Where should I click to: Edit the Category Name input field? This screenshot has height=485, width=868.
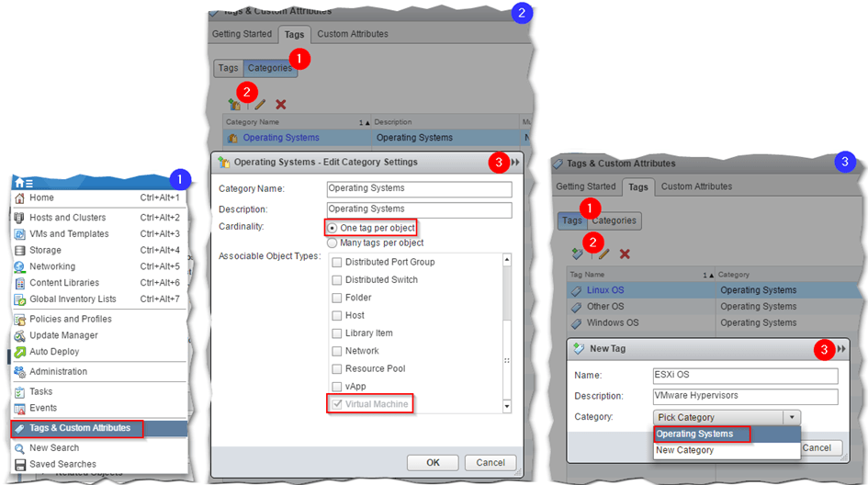419,189
